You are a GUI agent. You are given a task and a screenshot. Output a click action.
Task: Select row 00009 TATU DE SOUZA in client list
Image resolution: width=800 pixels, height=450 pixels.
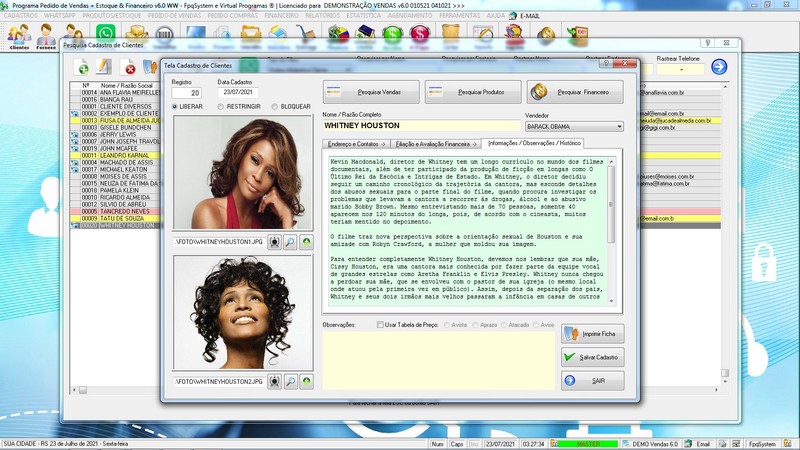(115, 218)
